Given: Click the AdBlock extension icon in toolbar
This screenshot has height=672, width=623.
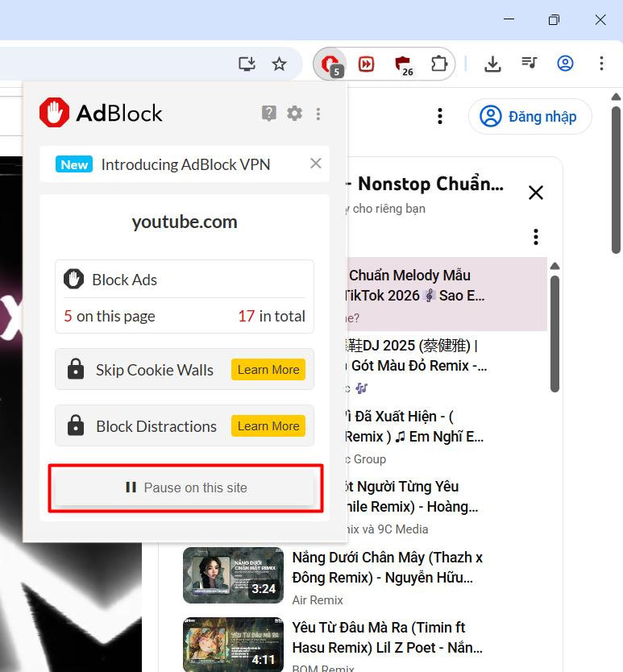Looking at the screenshot, I should coord(331,64).
